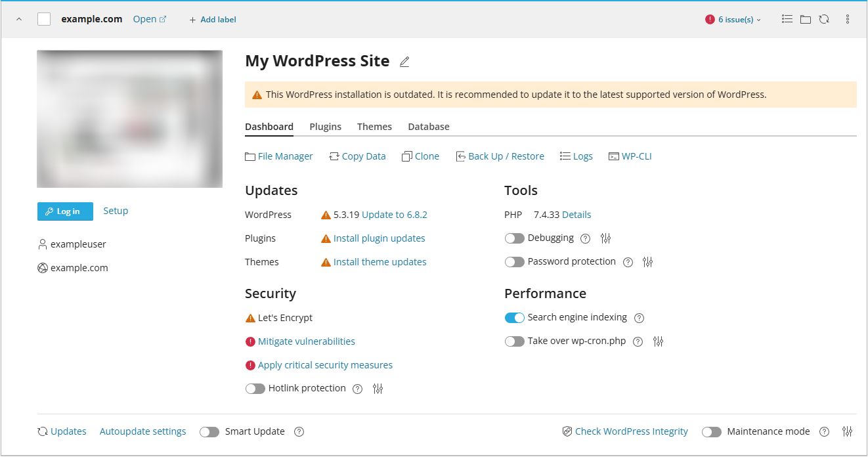Image resolution: width=868 pixels, height=457 pixels.
Task: Open the Updates link at bottom
Action: pos(62,431)
